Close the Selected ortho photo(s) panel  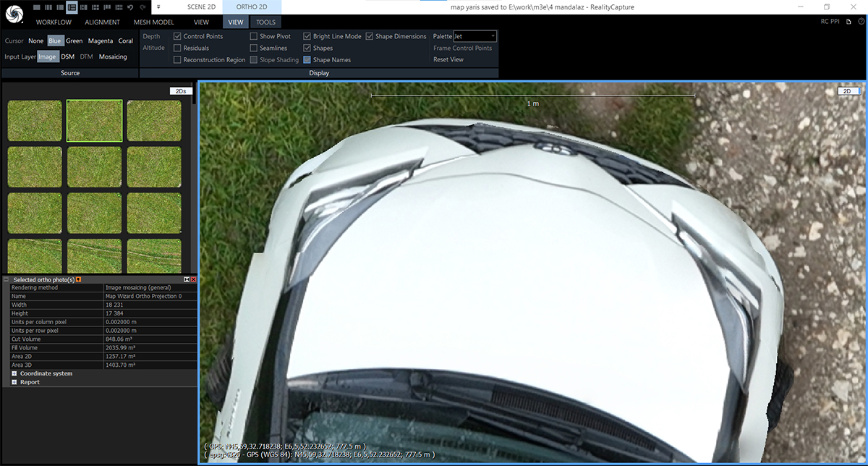pyautogui.click(x=194, y=279)
